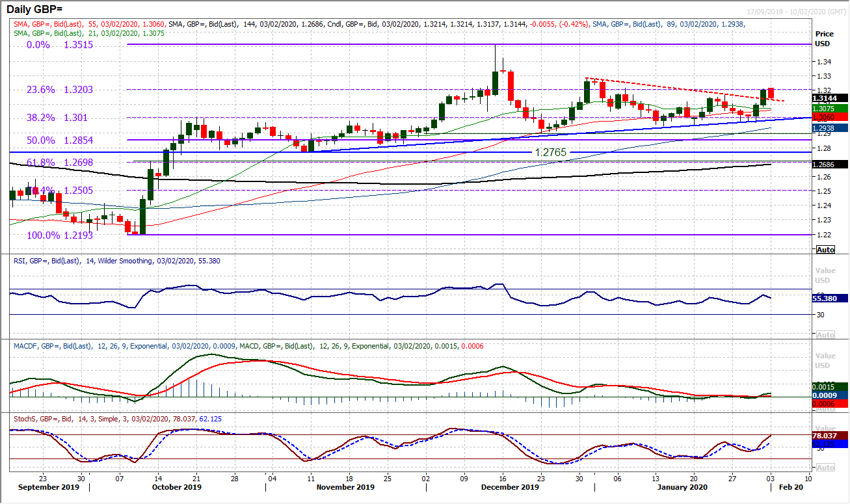Viewport: 850px width, 504px height.
Task: Click the Fibonacci label '50.0% 1.2854'
Action: pyautogui.click(x=60, y=140)
